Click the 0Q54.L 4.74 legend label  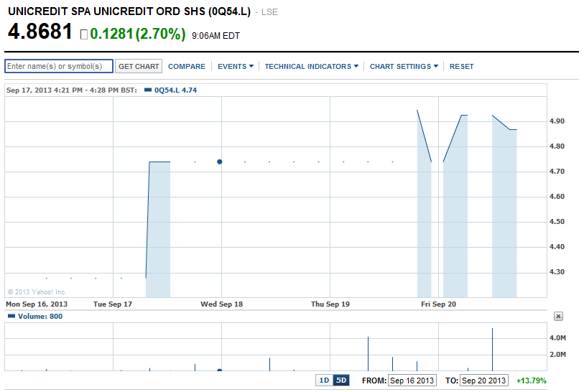pyautogui.click(x=175, y=90)
